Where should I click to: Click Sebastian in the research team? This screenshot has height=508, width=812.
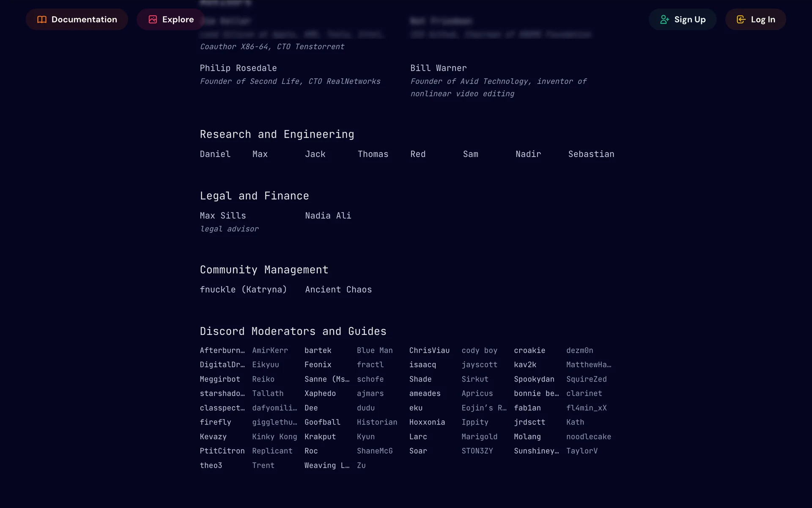tap(591, 154)
